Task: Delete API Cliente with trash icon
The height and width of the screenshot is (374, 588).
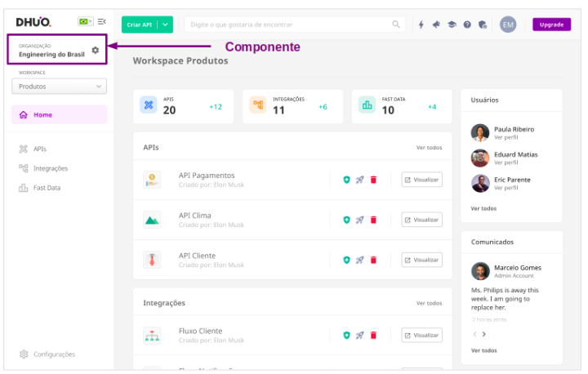Action: [x=373, y=260]
